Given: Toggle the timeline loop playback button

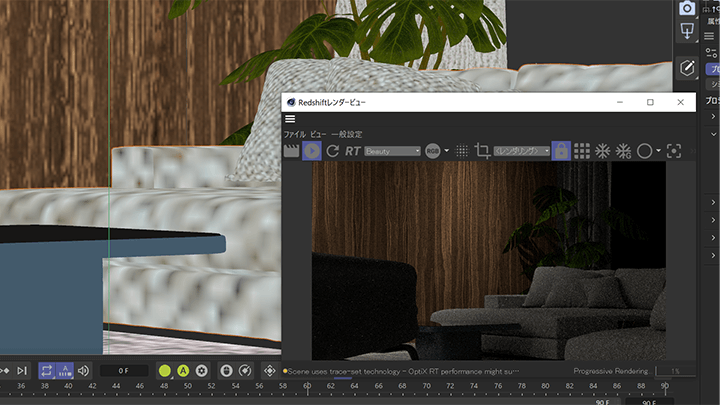Looking at the screenshot, I should coord(48,371).
